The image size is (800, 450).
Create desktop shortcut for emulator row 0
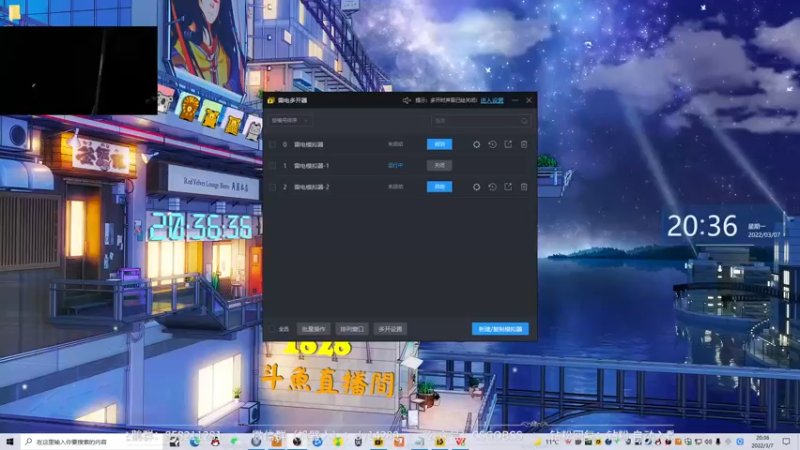[x=508, y=144]
